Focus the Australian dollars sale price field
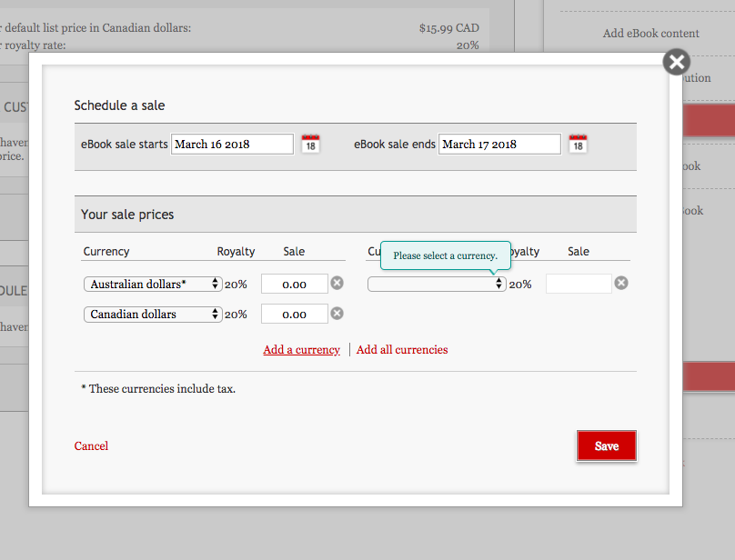 tap(294, 285)
